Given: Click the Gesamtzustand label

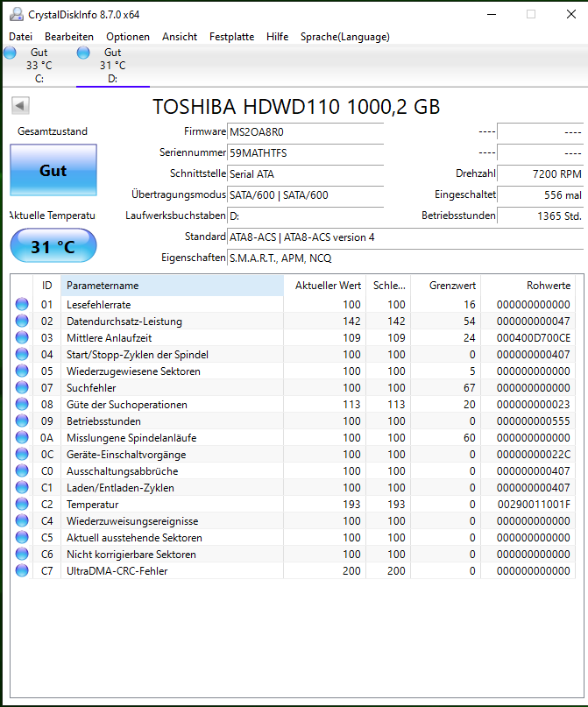Looking at the screenshot, I should click(53, 131).
